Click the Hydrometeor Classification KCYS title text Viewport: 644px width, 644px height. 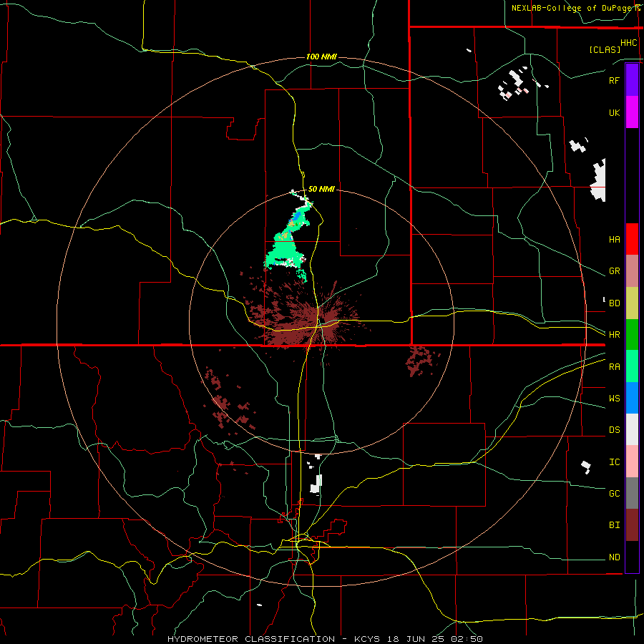click(325, 639)
